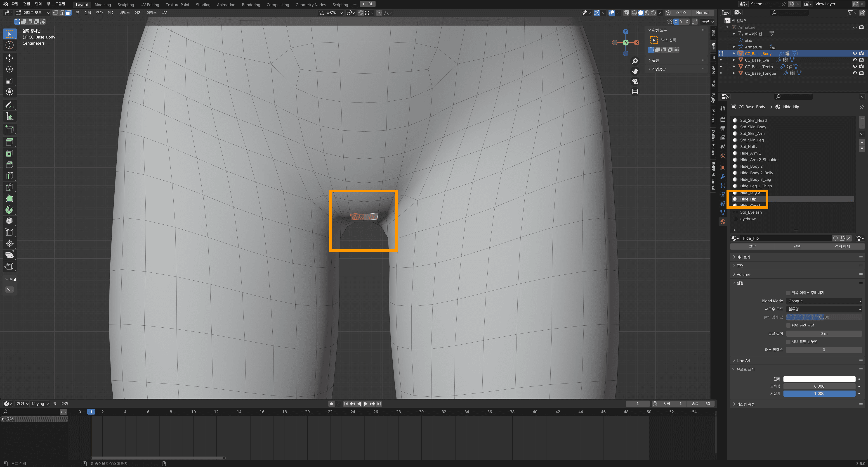Select the Cursor tool in toolbar
This screenshot has width=868, height=467.
click(9, 45)
